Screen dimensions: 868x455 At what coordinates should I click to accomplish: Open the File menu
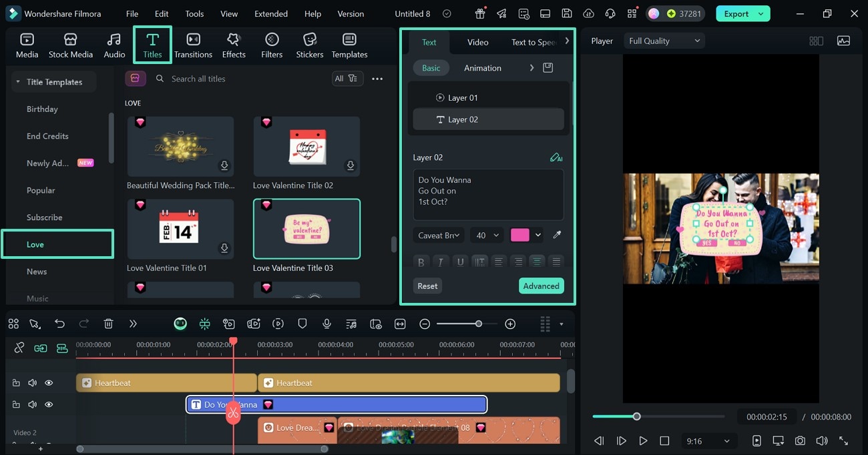pos(132,13)
